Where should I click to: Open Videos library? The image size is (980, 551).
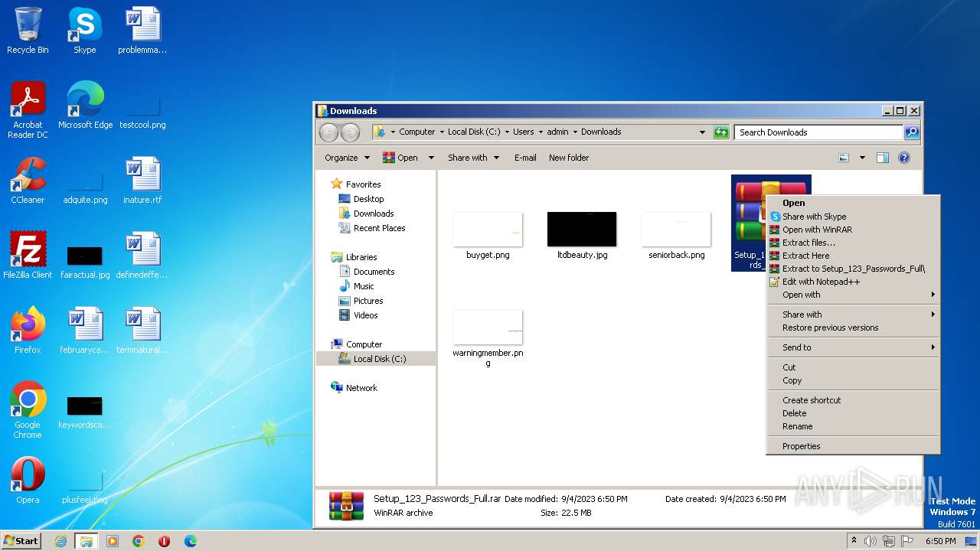pyautogui.click(x=358, y=315)
